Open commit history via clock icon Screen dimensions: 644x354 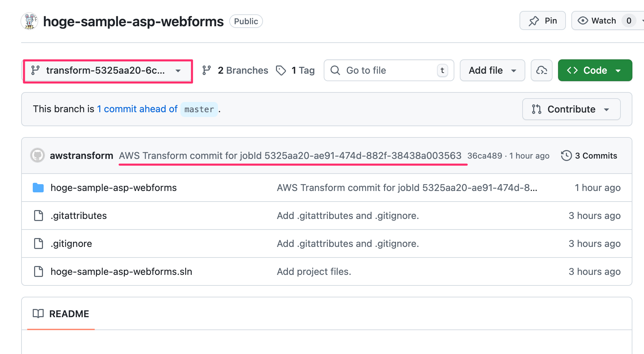(566, 156)
